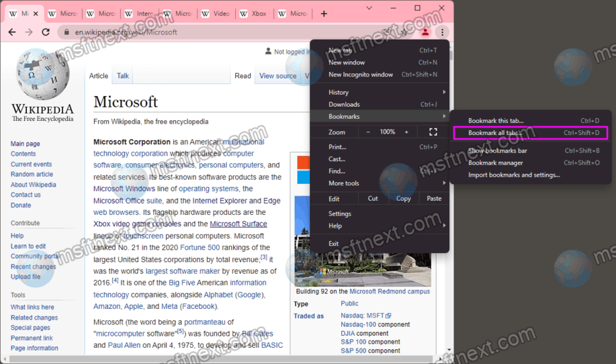Click the browser forward arrow

[29, 32]
